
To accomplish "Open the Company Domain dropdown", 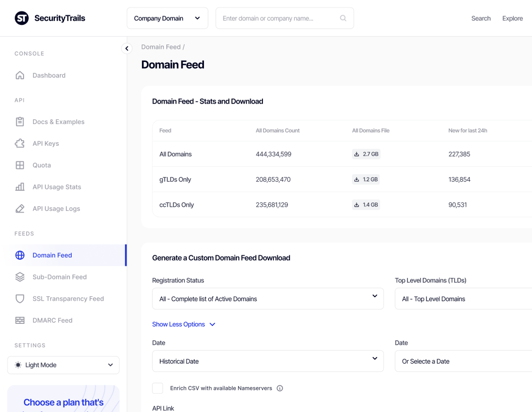I will pyautogui.click(x=168, y=18).
